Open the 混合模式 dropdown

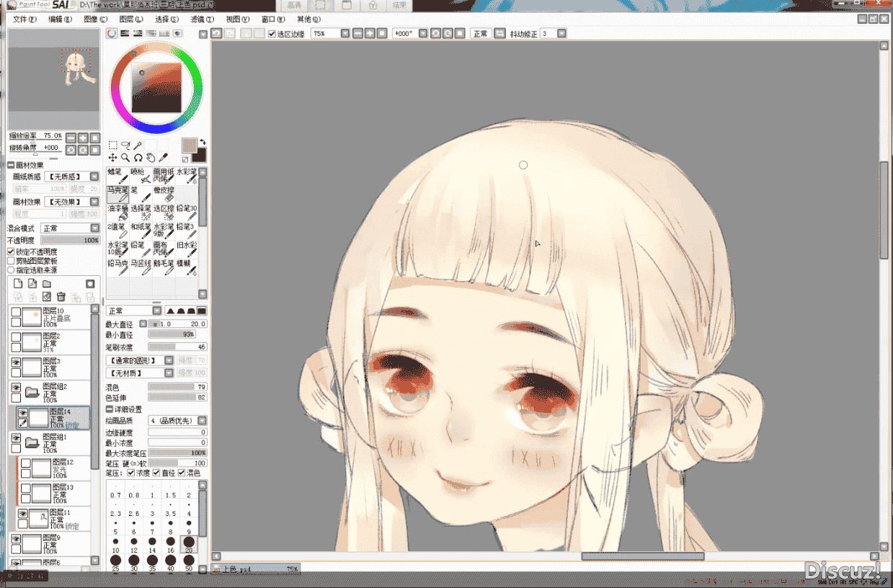tap(70, 228)
